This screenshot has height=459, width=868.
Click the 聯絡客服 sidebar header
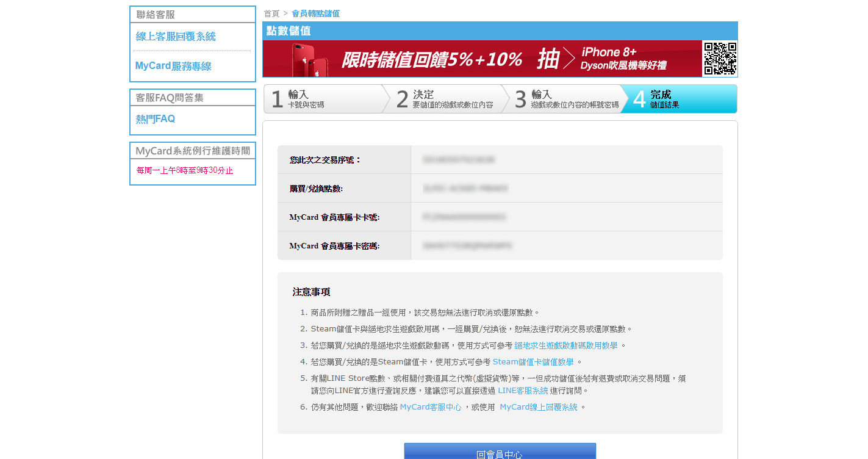point(156,15)
